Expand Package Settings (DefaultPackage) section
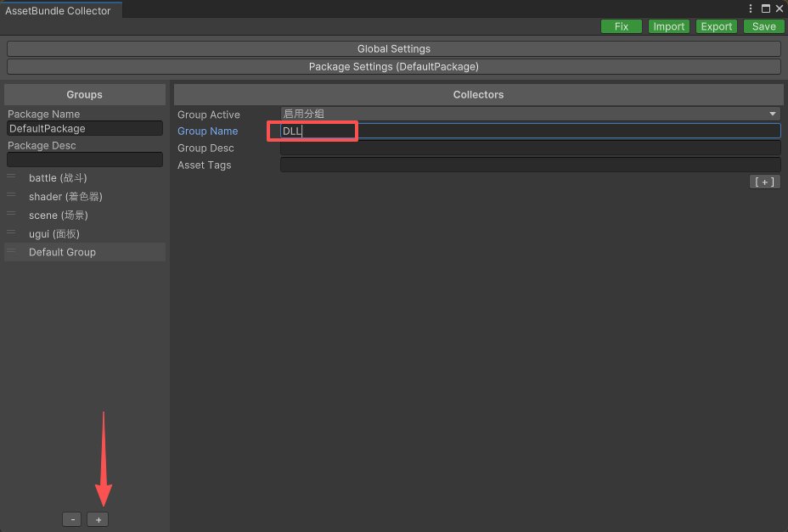The height and width of the screenshot is (532, 788). tap(393, 67)
